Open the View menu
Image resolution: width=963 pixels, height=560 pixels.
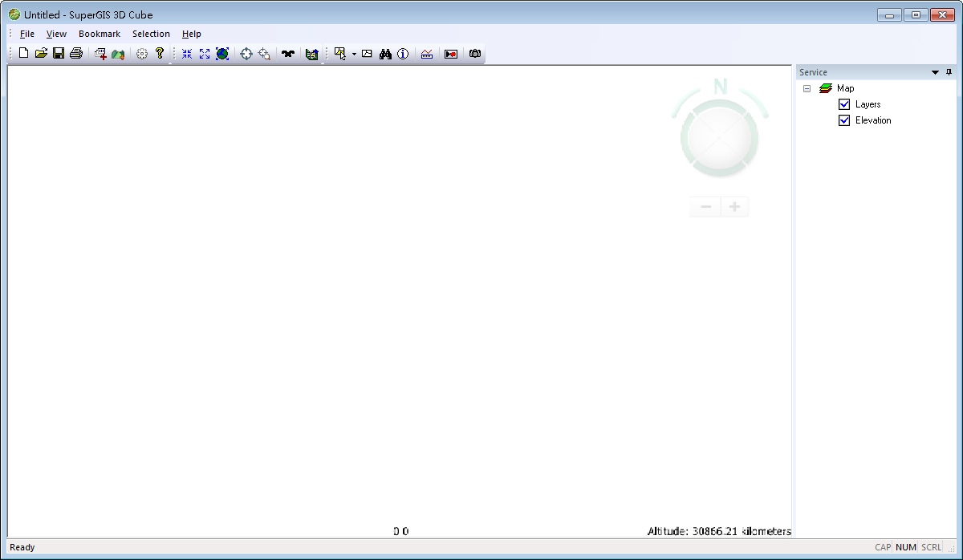[x=56, y=34]
